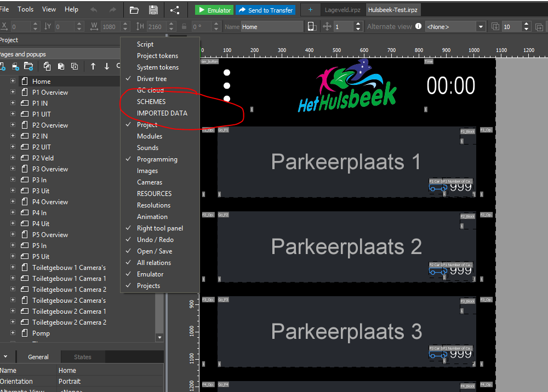
Task: Increase the H height value stepper
Action: pyautogui.click(x=171, y=24)
